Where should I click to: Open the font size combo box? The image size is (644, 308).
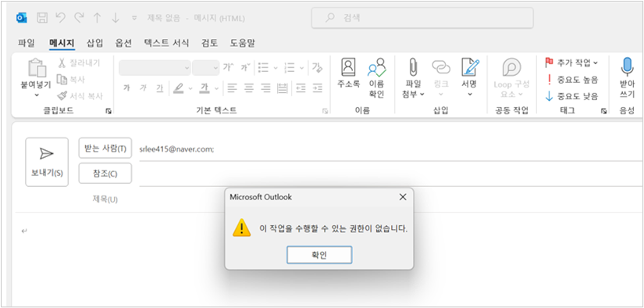pos(206,68)
